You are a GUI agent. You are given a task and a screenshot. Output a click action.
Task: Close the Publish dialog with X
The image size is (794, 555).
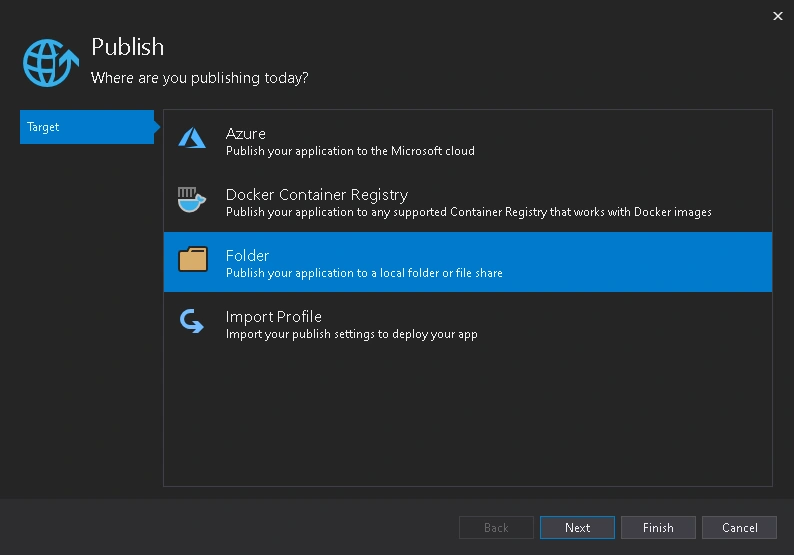coord(778,16)
